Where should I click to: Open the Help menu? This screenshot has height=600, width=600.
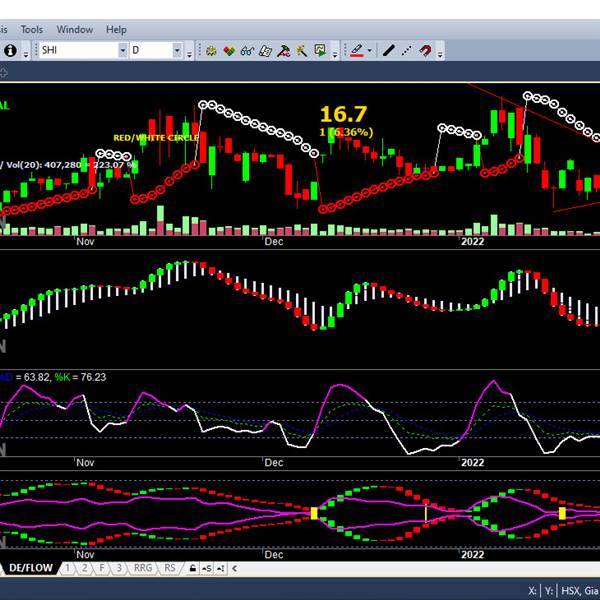pos(116,30)
